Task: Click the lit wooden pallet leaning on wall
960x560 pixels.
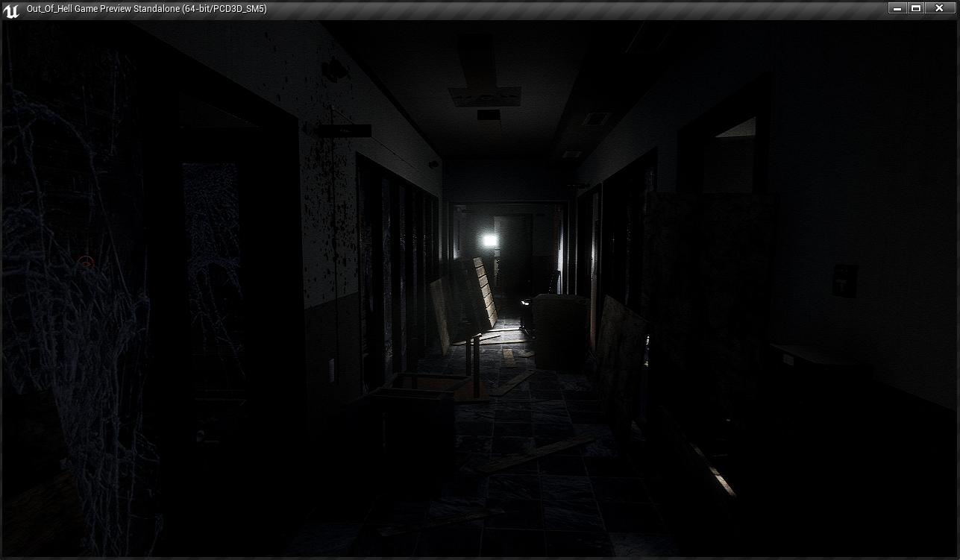Action: pyautogui.click(x=485, y=291)
